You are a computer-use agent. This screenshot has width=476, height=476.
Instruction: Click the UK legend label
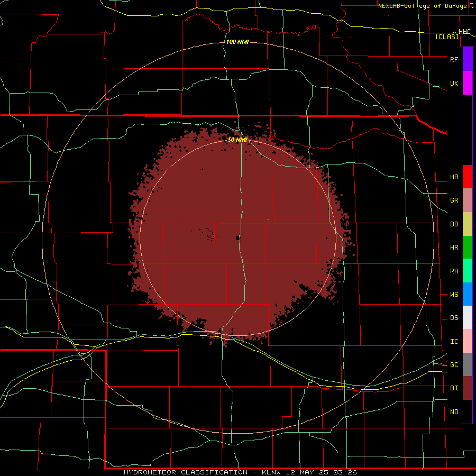[454, 83]
